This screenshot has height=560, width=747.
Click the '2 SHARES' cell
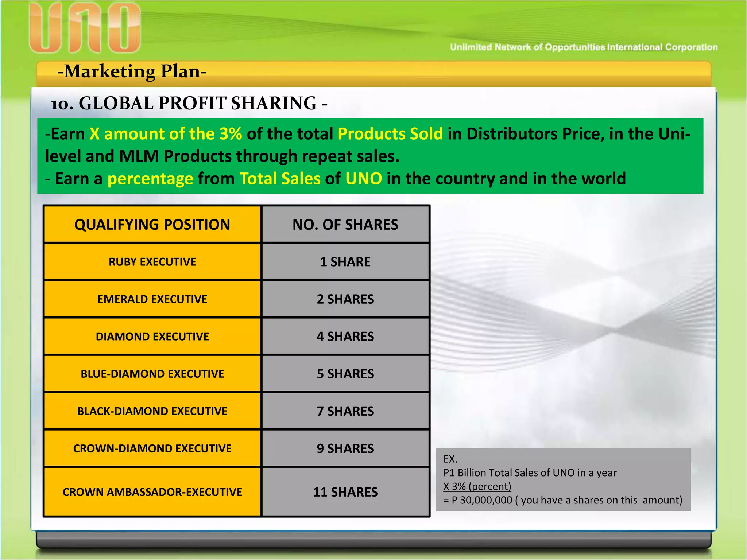[x=345, y=299]
